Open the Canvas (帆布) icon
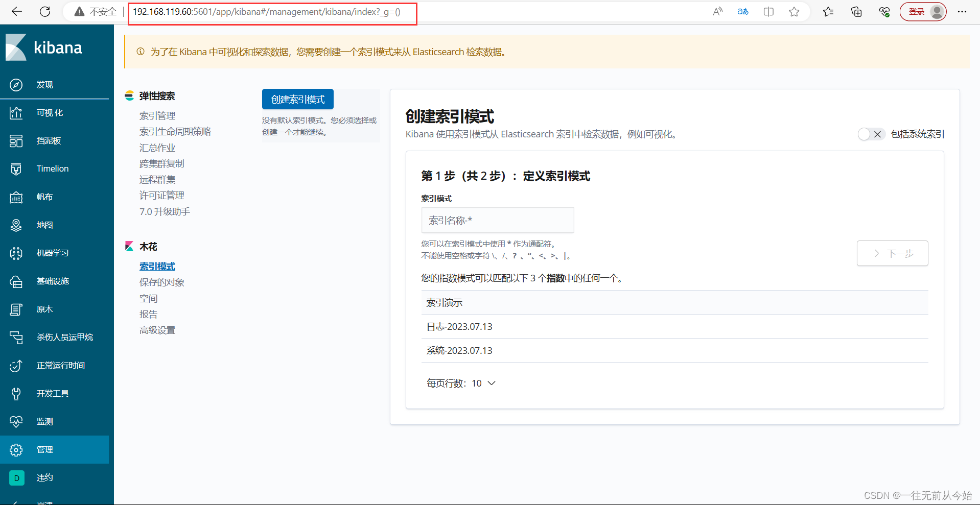980x505 pixels. click(16, 197)
